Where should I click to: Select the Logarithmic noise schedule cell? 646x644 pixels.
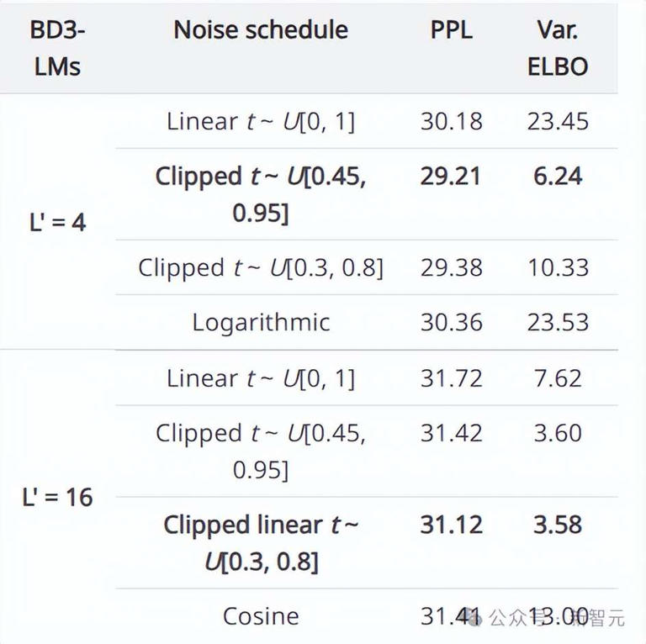261,322
